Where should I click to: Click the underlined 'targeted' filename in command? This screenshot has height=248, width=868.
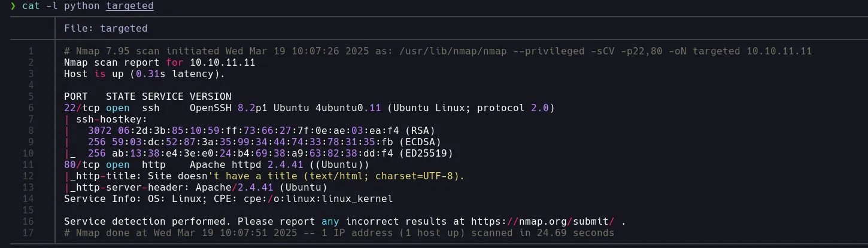pos(129,6)
